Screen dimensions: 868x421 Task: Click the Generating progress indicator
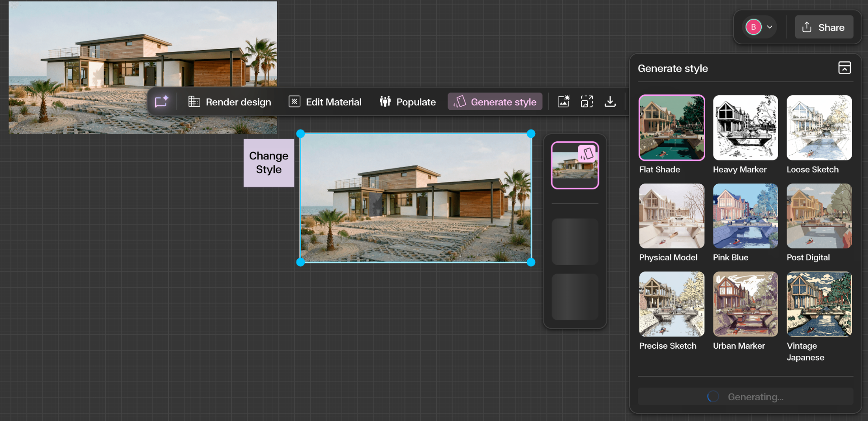pos(745,397)
